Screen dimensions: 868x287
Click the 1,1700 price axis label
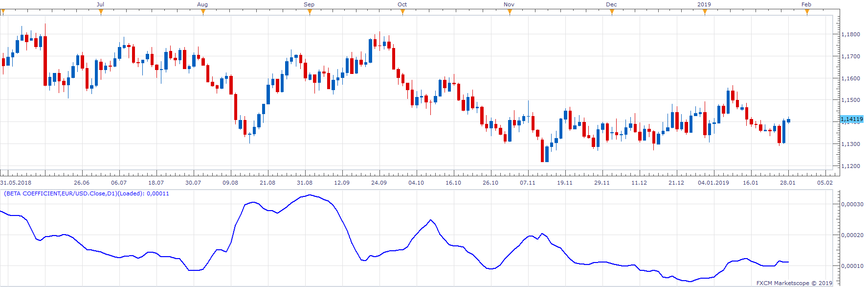(x=851, y=56)
